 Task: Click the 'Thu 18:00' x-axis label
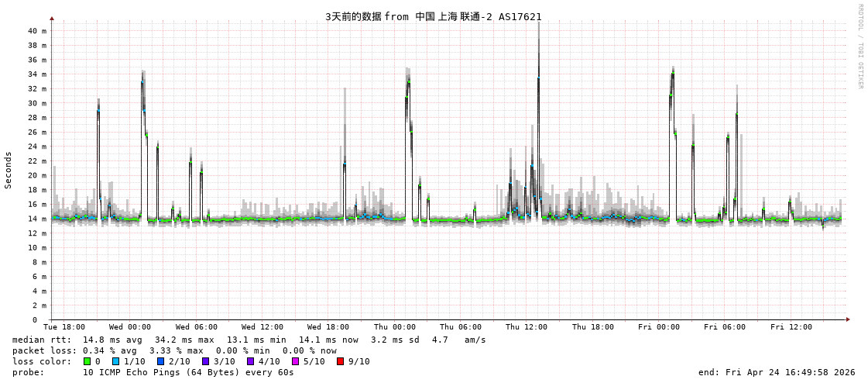(x=593, y=327)
